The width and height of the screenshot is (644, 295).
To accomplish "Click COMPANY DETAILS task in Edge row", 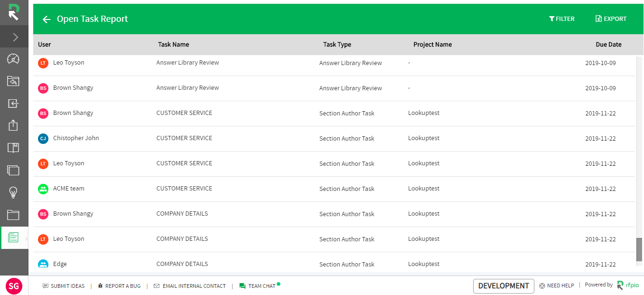I will (x=182, y=264).
